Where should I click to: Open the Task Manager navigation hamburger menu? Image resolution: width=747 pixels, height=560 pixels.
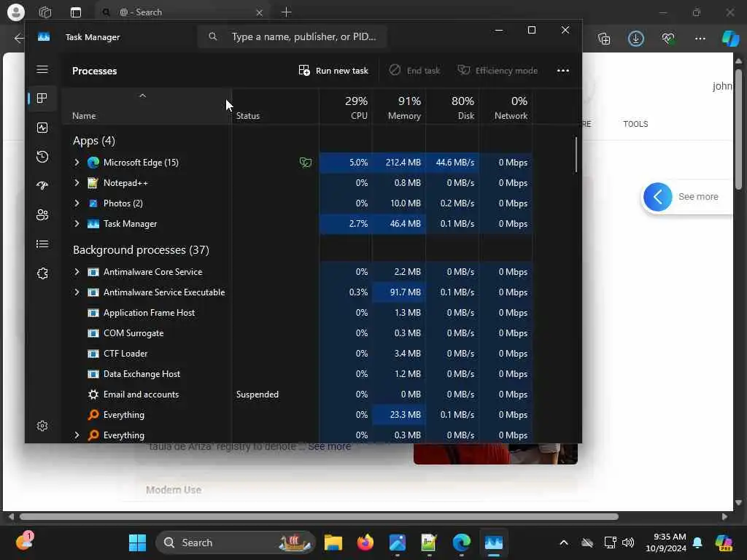pyautogui.click(x=42, y=69)
